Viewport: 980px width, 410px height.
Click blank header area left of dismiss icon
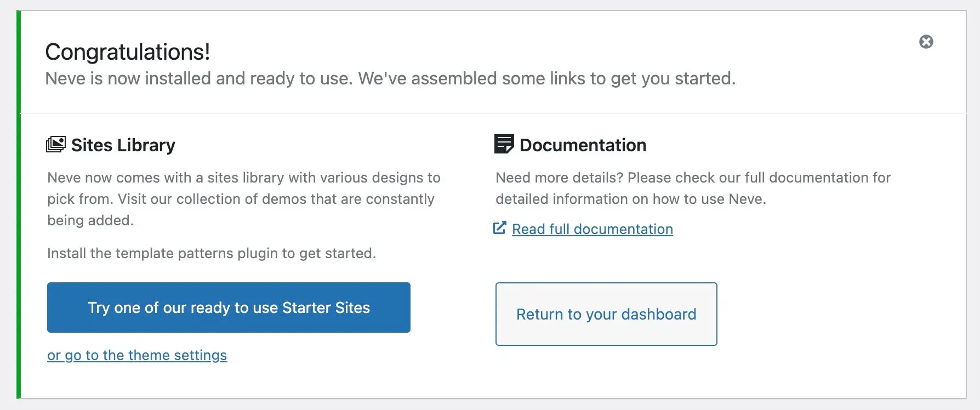822,42
